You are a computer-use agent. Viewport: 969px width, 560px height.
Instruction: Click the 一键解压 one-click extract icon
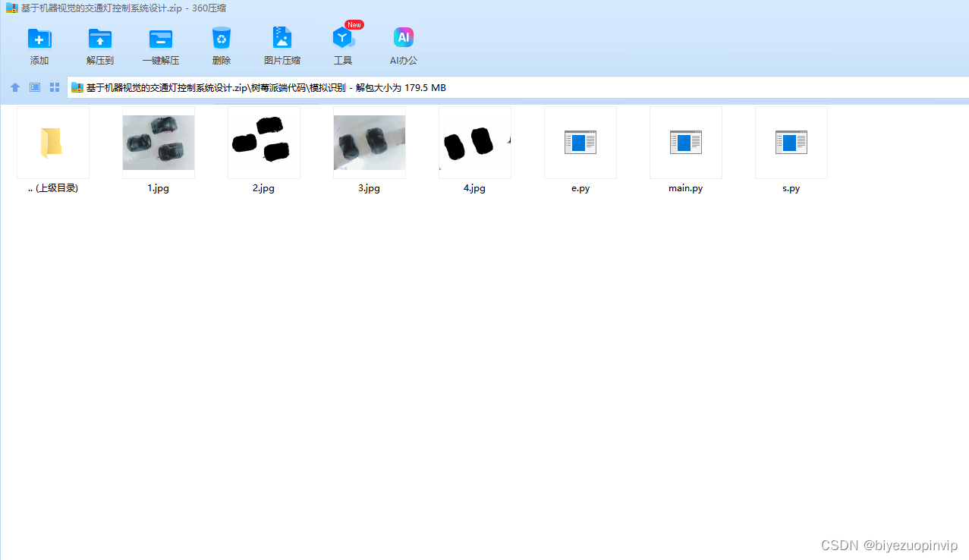tap(161, 38)
